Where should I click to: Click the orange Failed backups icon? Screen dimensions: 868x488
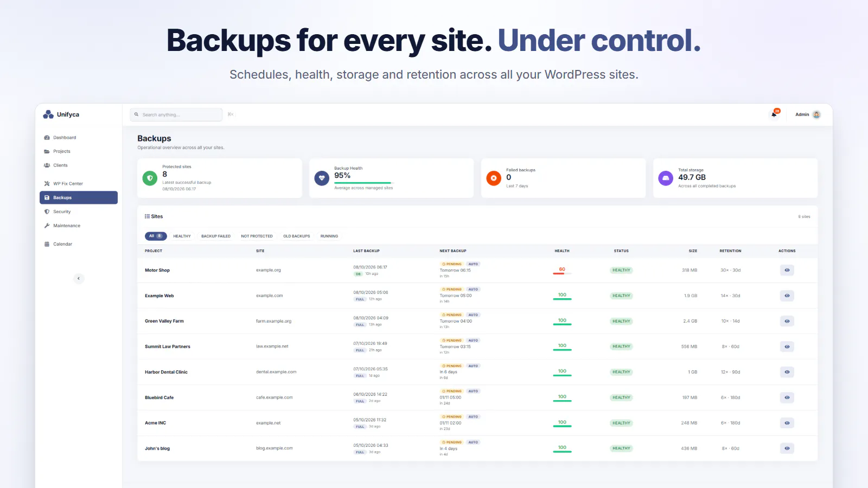pyautogui.click(x=494, y=178)
